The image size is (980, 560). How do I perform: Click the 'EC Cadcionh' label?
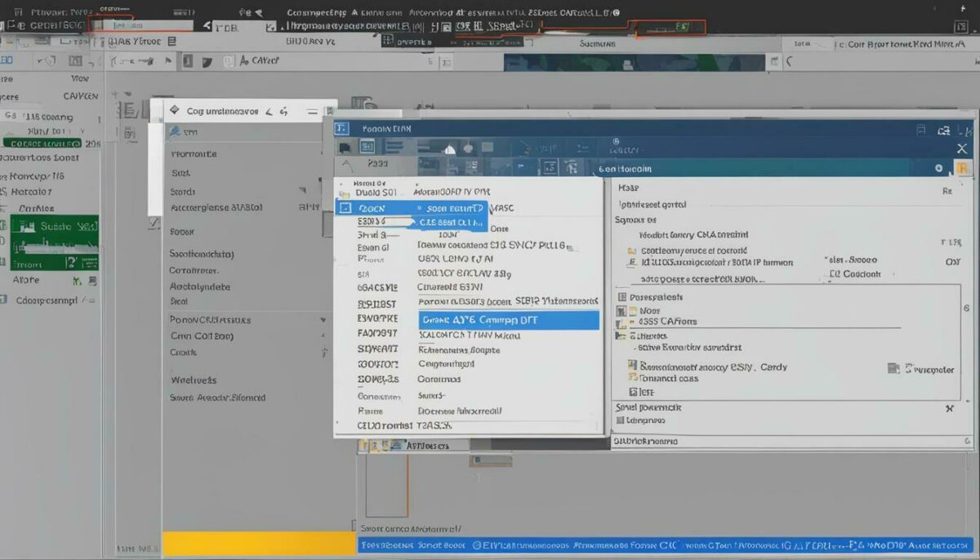[x=855, y=274]
